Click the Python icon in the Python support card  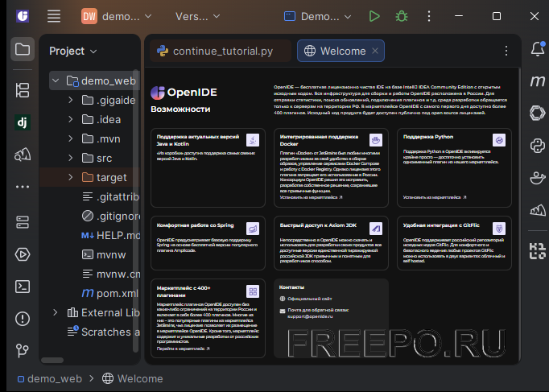(x=499, y=140)
